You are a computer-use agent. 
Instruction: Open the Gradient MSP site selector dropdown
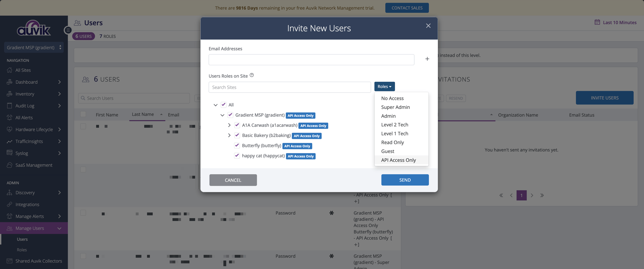(x=34, y=47)
